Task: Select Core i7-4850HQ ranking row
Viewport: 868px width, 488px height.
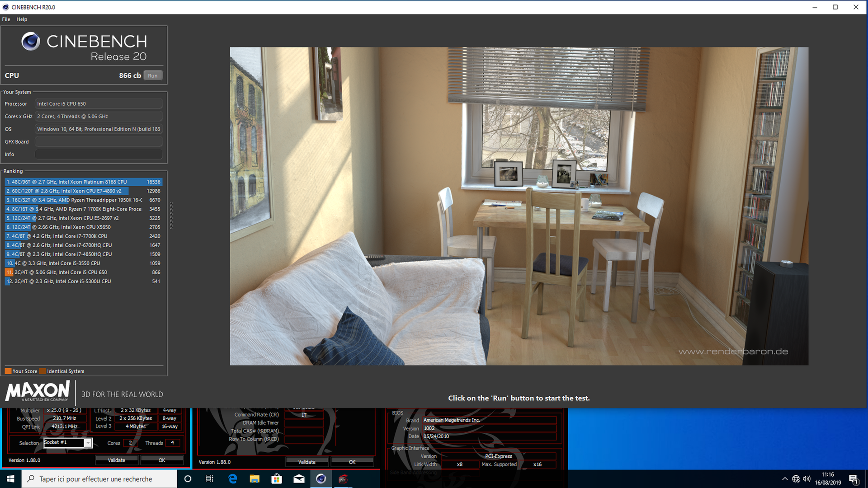Action: tap(84, 254)
